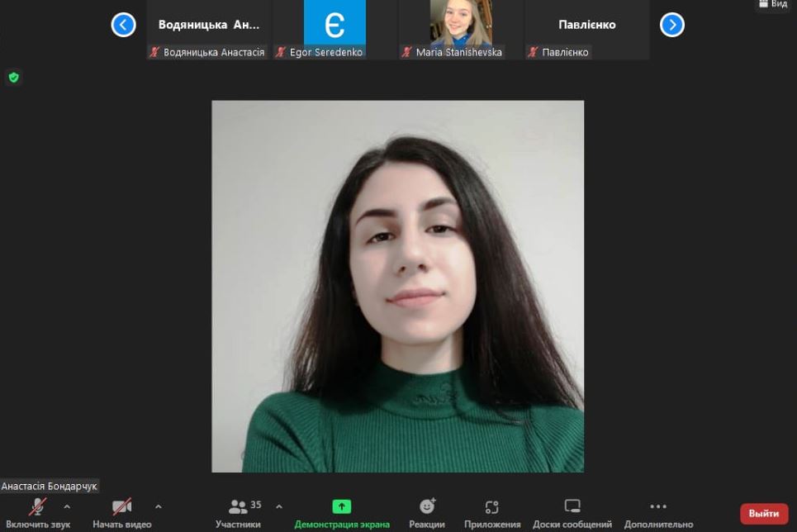Click the participant count 35
Viewport: 797px width, 532px height.
tap(256, 505)
